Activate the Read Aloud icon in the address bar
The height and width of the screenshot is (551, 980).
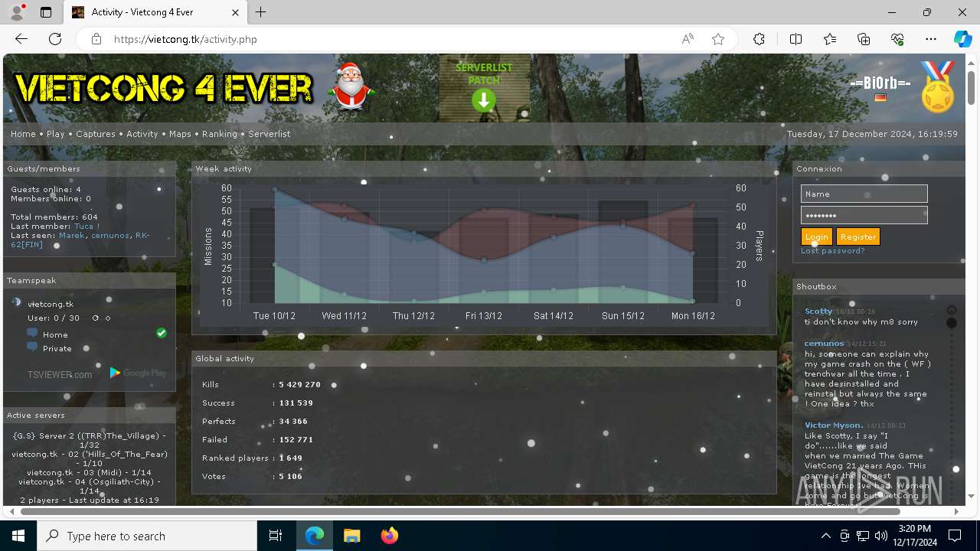[x=688, y=39]
